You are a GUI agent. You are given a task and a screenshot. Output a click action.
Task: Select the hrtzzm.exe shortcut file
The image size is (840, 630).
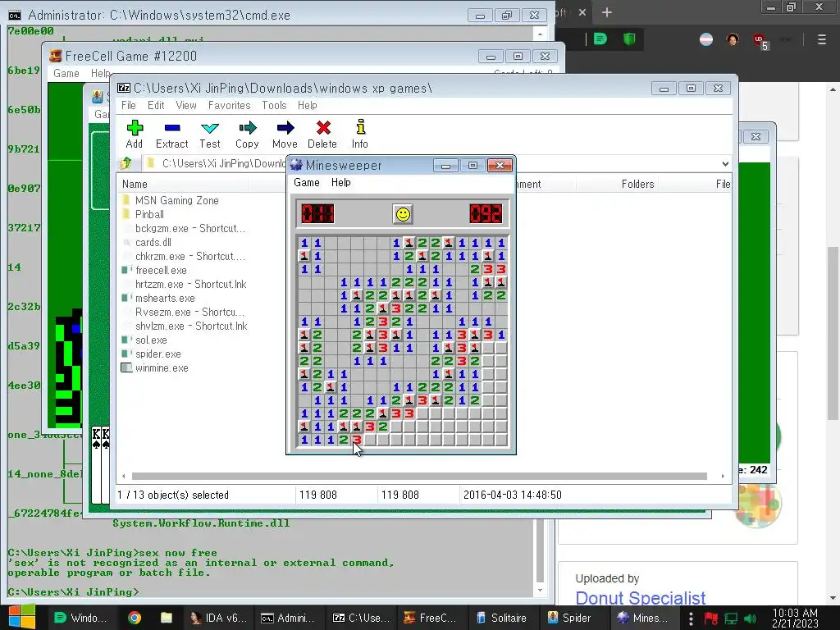tap(190, 284)
